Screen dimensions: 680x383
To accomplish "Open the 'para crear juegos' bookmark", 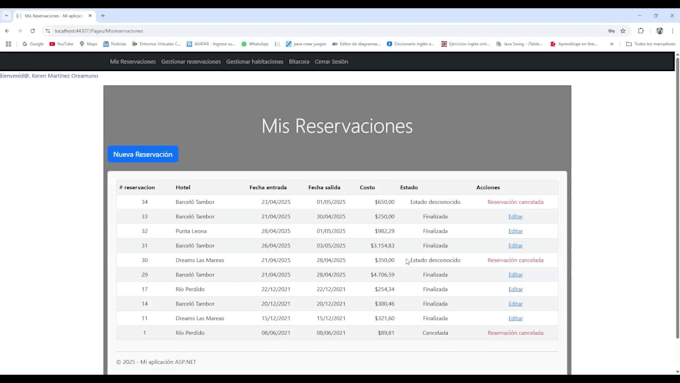I will pyautogui.click(x=306, y=44).
